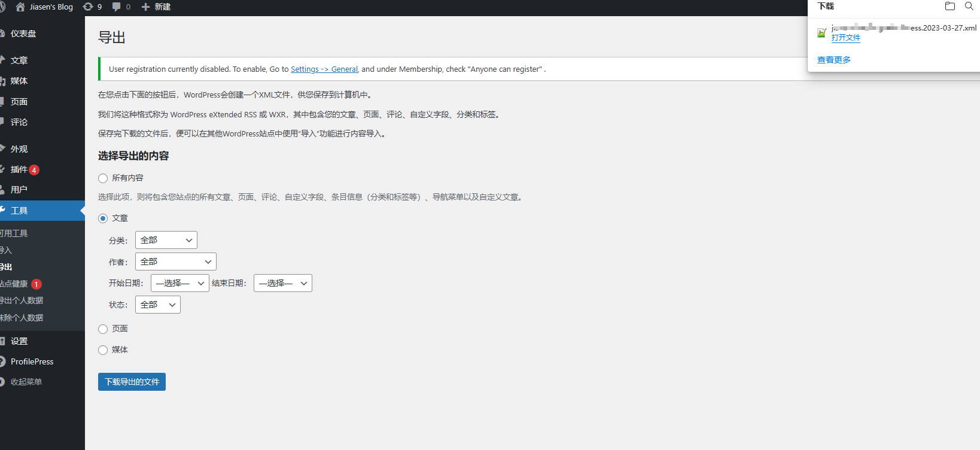Expand the 状态 status dropdown
Image resolution: width=980 pixels, height=450 pixels.
point(158,305)
